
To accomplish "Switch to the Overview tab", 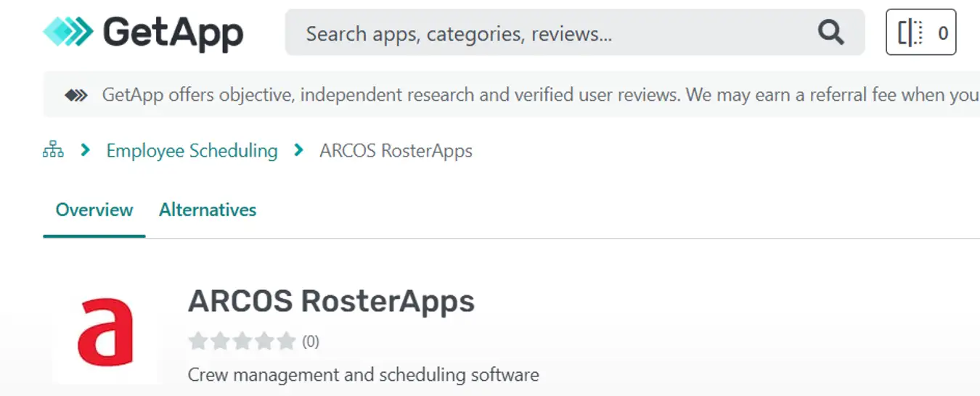I will pos(94,210).
